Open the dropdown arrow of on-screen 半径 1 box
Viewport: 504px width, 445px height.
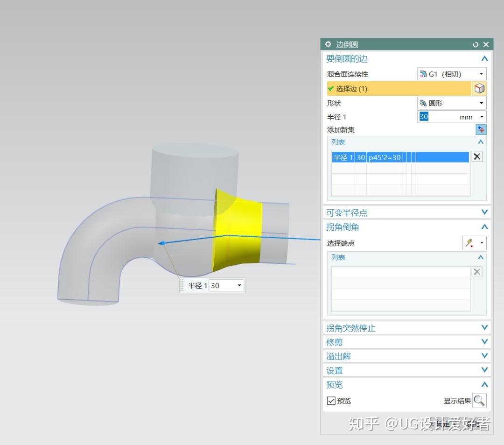coord(239,285)
